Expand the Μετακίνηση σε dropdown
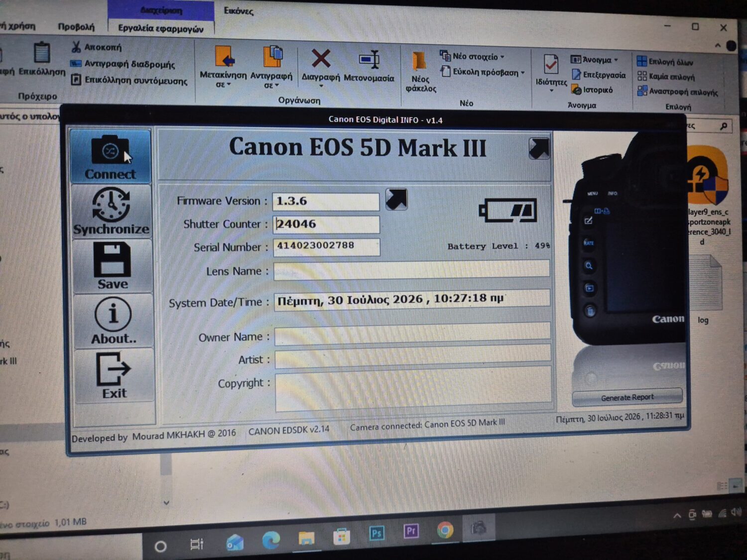This screenshot has width=747, height=560. tap(223, 85)
